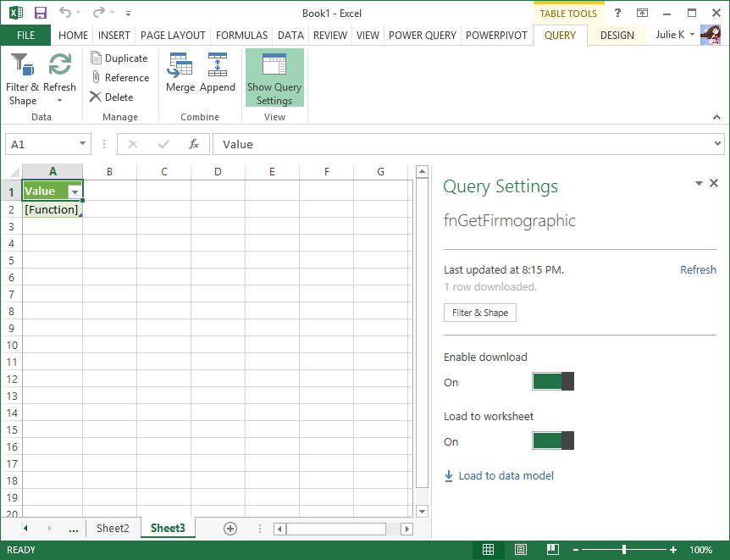
Task: Click the 100% zoom level
Action: (700, 550)
